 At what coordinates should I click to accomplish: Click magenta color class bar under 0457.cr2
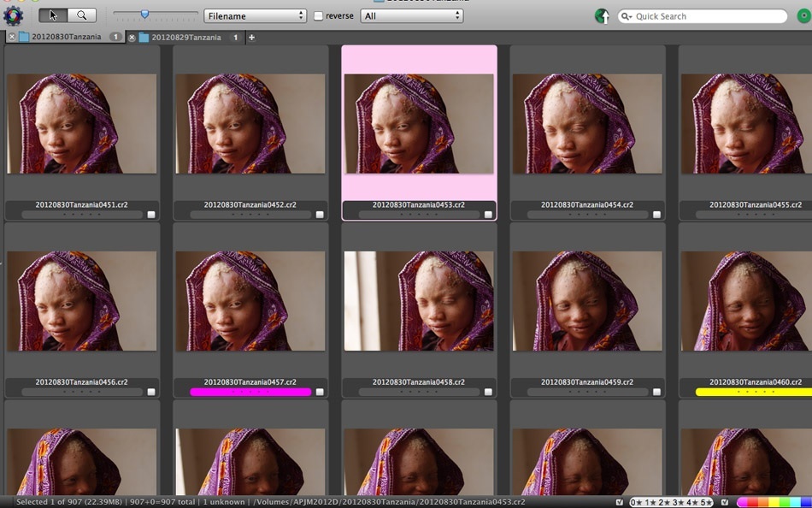(x=250, y=392)
